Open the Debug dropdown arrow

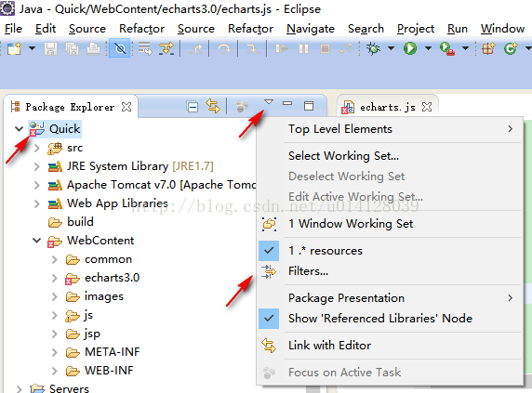click(x=391, y=48)
